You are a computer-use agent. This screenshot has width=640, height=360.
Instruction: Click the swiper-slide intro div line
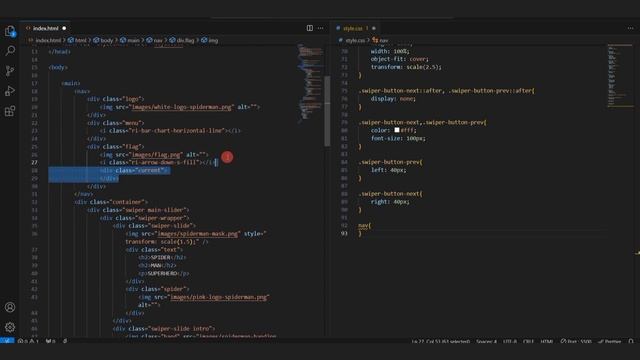[x=164, y=329]
